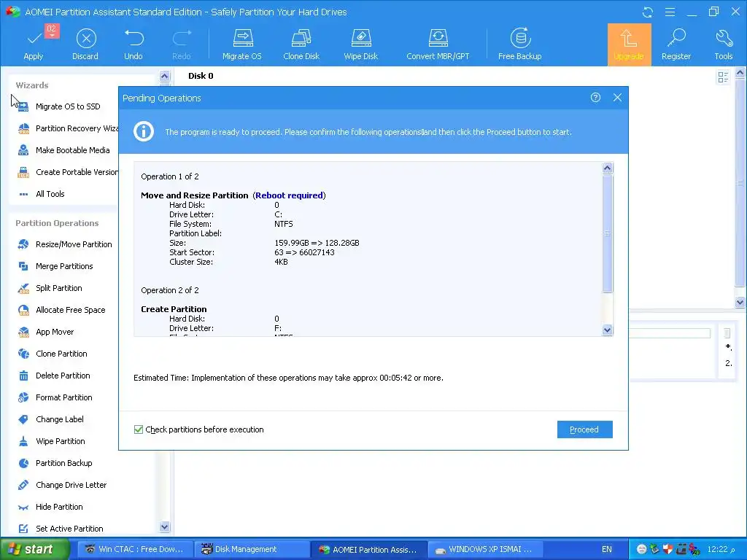This screenshot has width=747, height=560.
Task: Click operations list scroll down arrow
Action: click(x=608, y=330)
